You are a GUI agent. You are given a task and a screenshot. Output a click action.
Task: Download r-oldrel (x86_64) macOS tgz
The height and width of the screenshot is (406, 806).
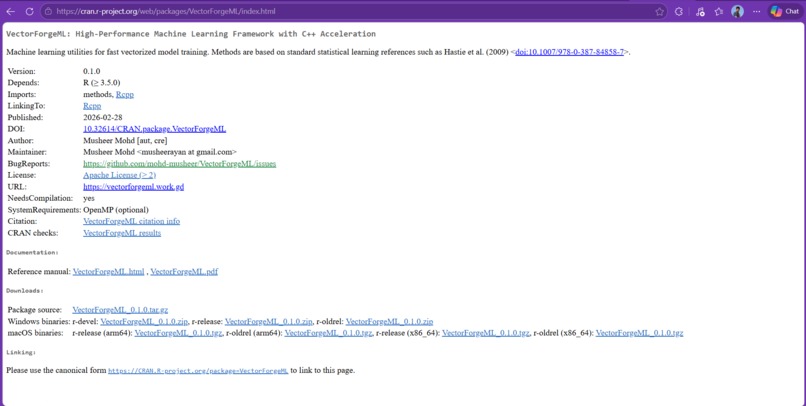tap(639, 333)
